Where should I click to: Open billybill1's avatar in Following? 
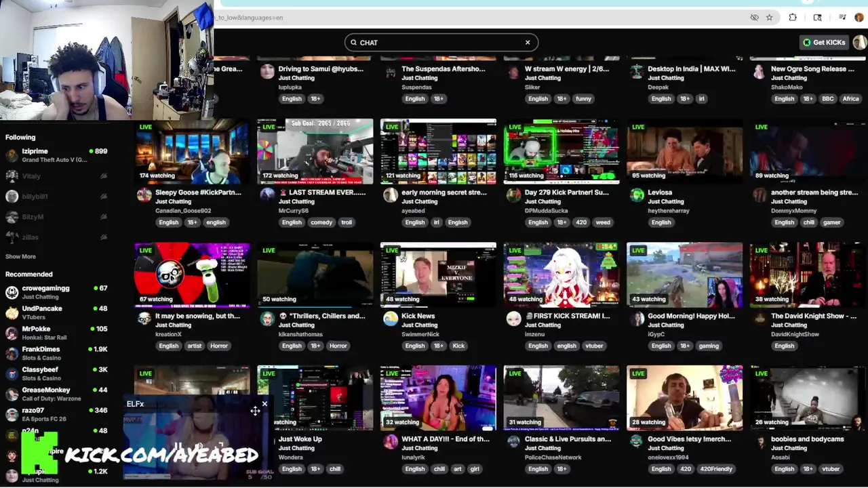[12, 197]
